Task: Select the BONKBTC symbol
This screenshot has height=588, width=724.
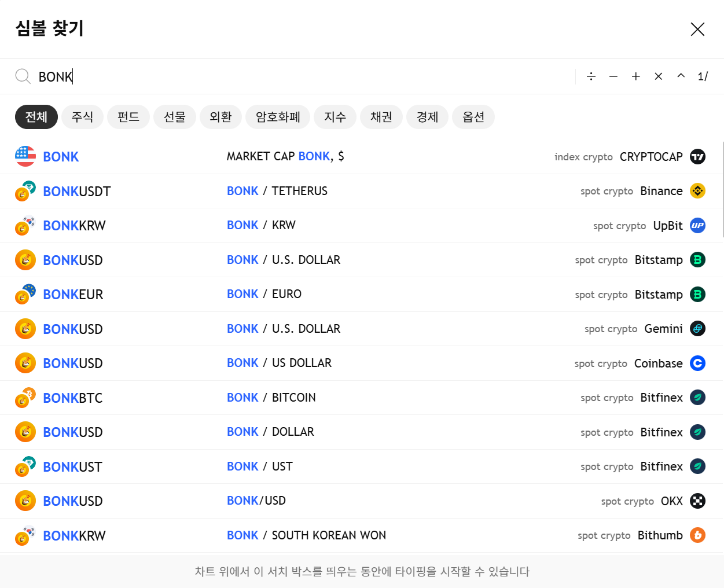Action: 73,398
